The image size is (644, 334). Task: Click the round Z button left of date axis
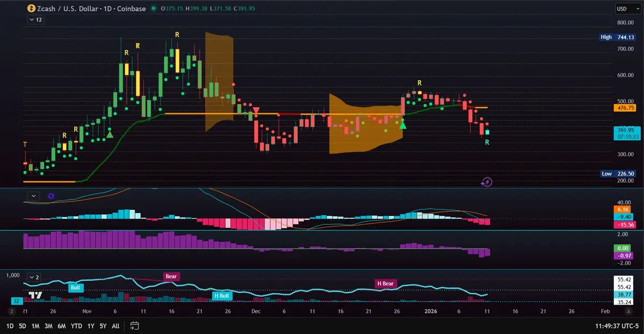(x=11, y=311)
